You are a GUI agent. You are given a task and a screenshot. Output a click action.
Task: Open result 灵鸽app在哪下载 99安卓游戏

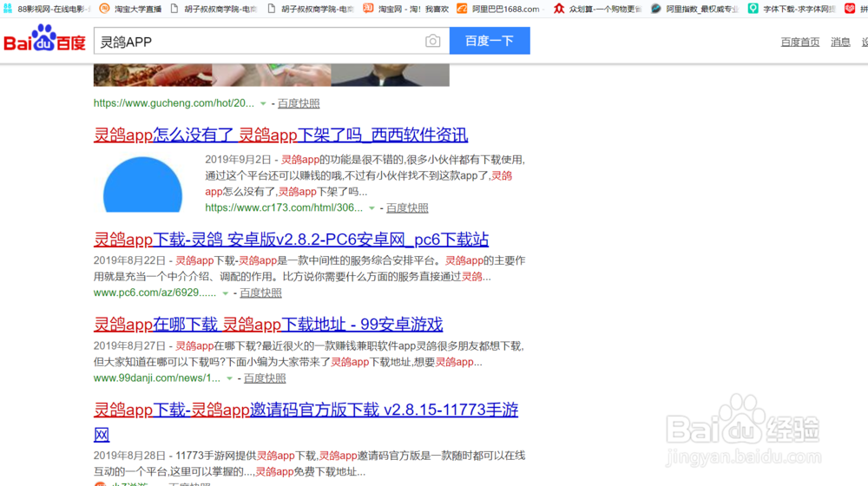point(268,325)
